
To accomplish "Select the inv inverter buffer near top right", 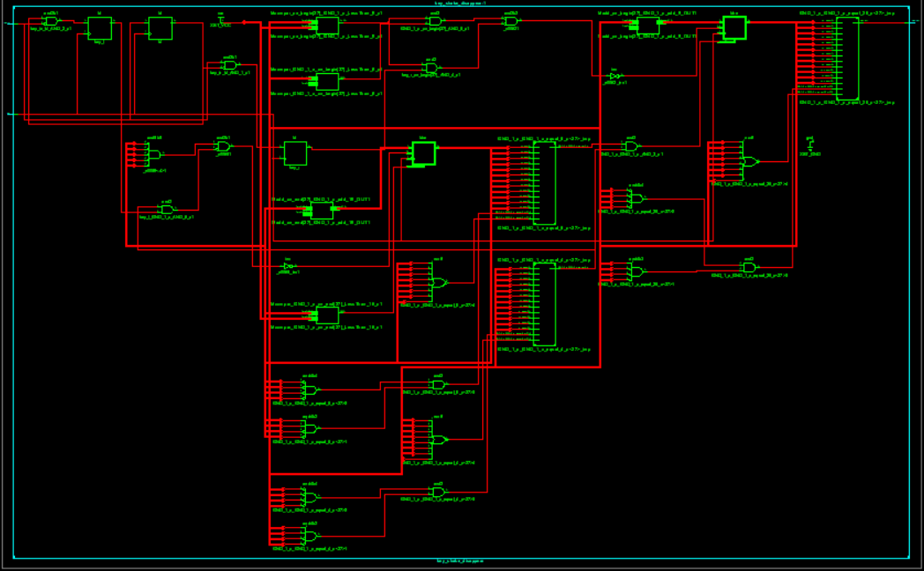I will click(614, 76).
